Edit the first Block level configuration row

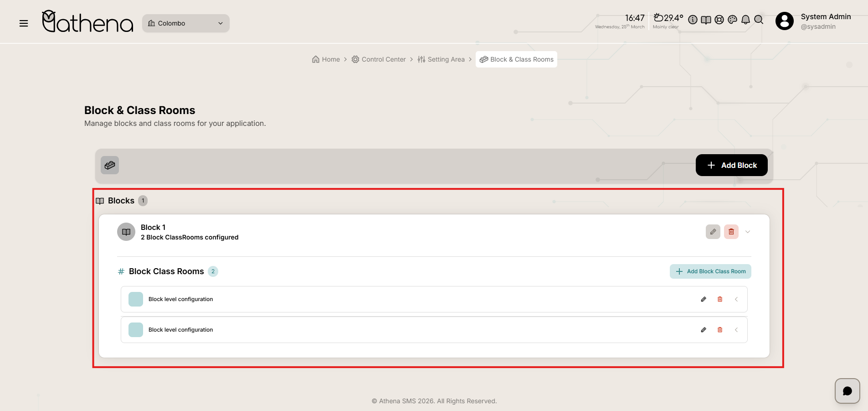pos(704,299)
